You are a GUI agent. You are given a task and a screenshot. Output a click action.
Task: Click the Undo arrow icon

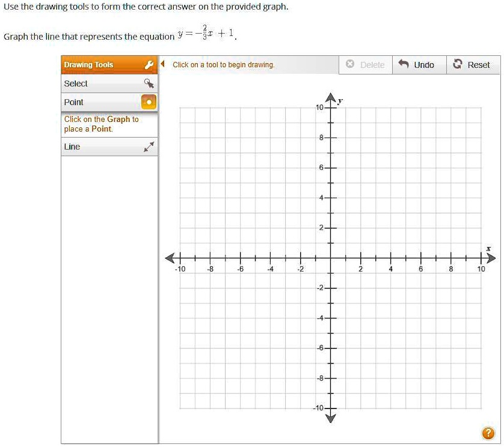click(404, 64)
